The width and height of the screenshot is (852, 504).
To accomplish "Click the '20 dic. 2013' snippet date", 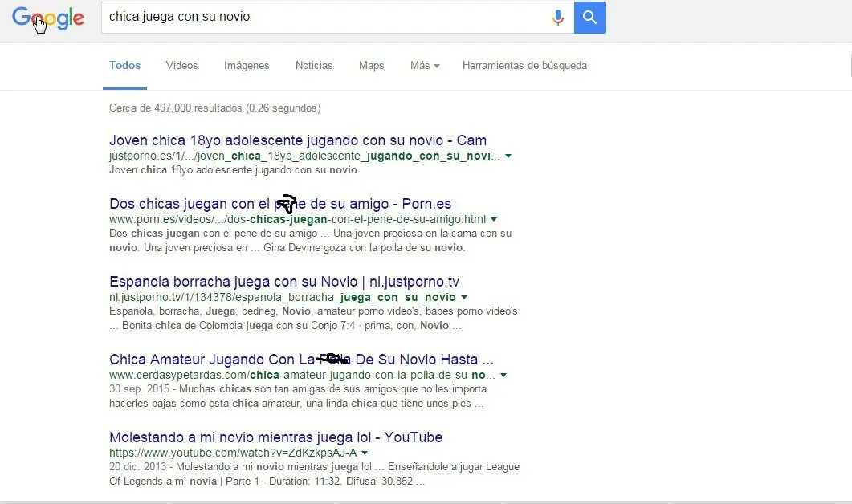I will (137, 467).
